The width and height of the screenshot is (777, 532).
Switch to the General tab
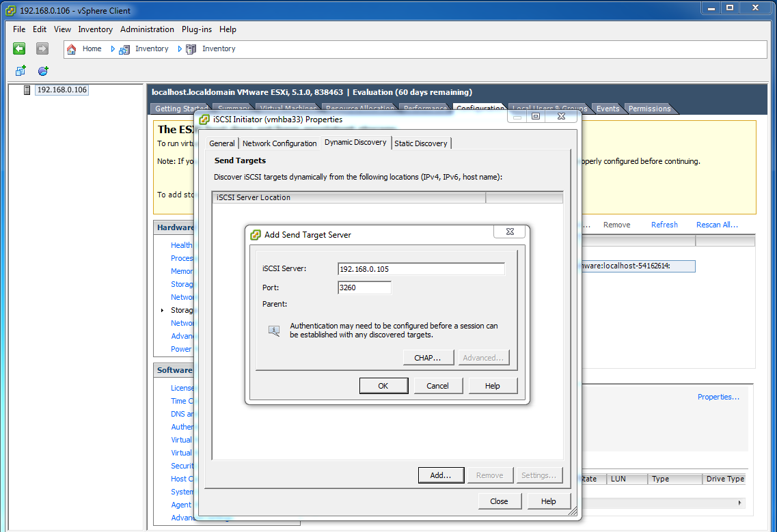point(222,143)
